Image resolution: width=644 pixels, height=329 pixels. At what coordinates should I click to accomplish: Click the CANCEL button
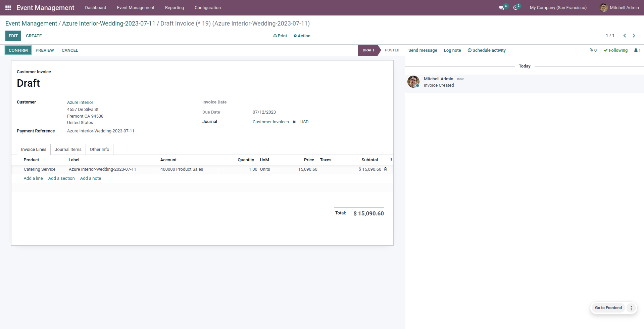pyautogui.click(x=70, y=50)
